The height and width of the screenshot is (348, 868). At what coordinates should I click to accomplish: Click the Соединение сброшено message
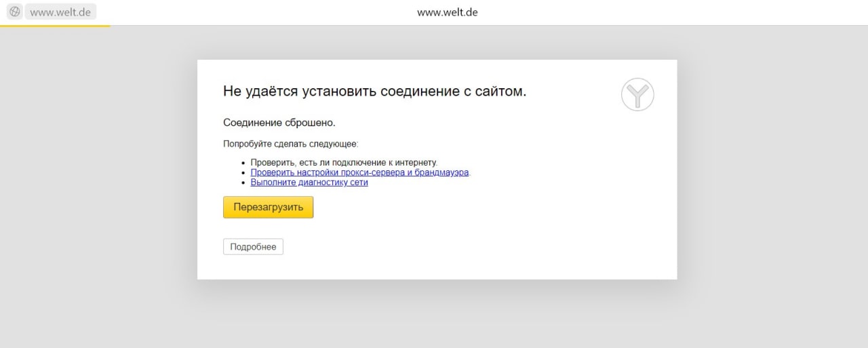click(279, 123)
